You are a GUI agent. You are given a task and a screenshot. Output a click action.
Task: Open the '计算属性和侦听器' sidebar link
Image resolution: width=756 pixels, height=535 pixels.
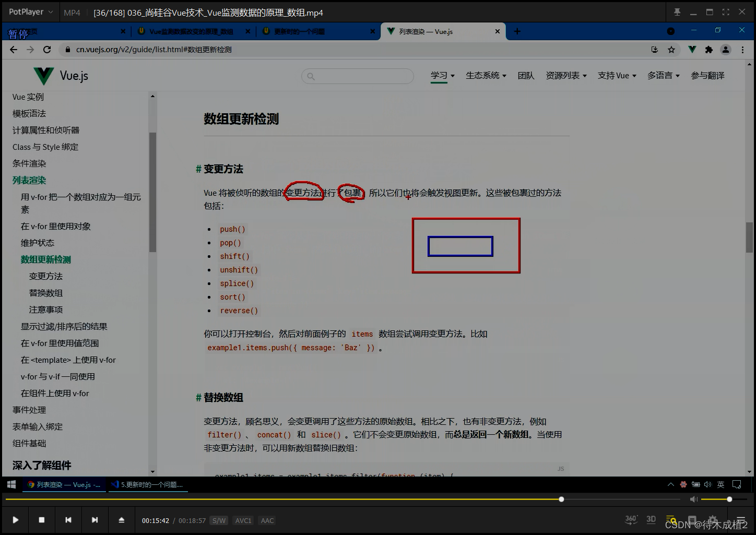coord(46,130)
